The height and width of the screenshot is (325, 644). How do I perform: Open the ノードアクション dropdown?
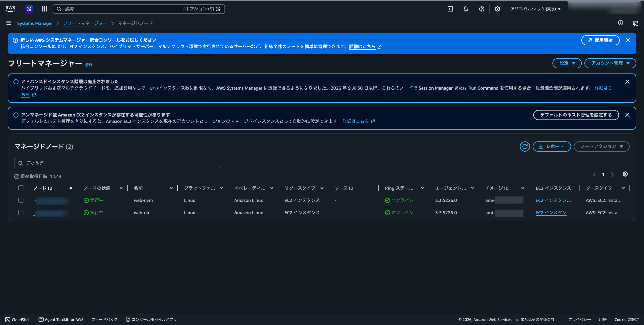click(x=601, y=147)
